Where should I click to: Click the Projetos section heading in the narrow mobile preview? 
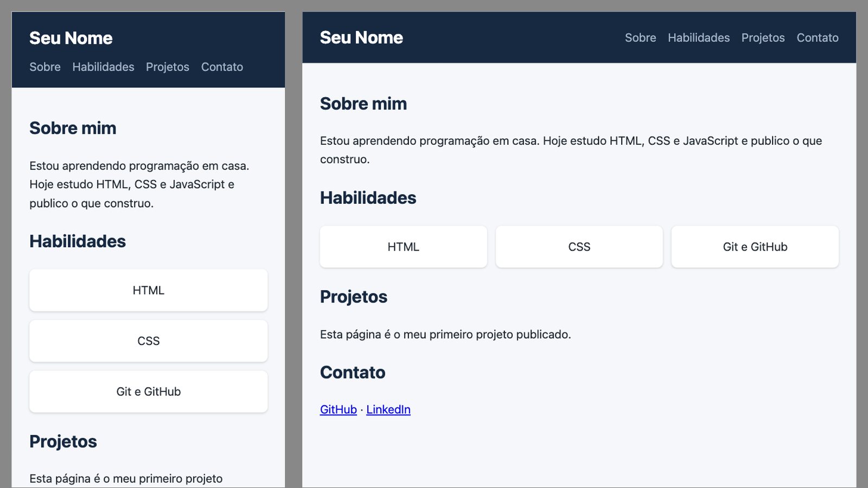point(63,441)
